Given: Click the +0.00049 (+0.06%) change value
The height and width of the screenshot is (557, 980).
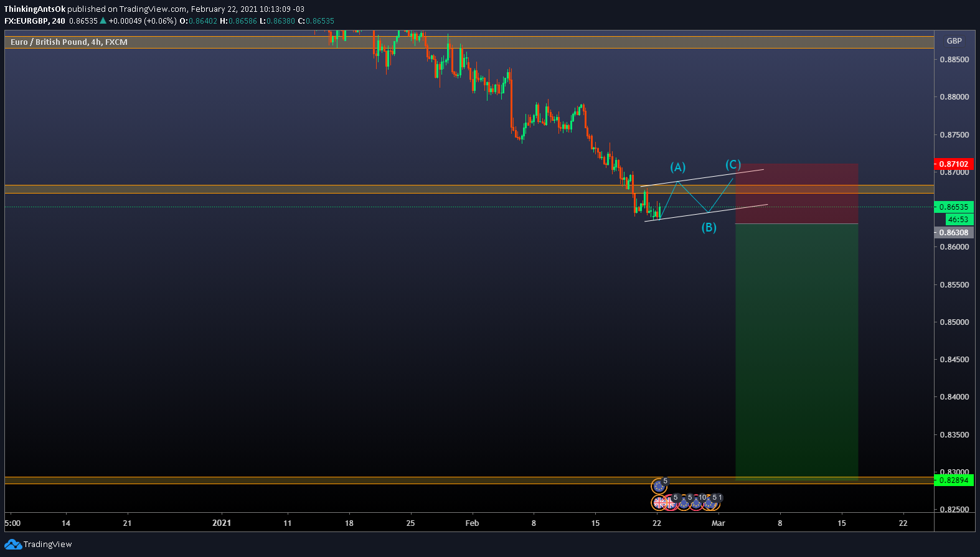Looking at the screenshot, I should click(x=143, y=21).
